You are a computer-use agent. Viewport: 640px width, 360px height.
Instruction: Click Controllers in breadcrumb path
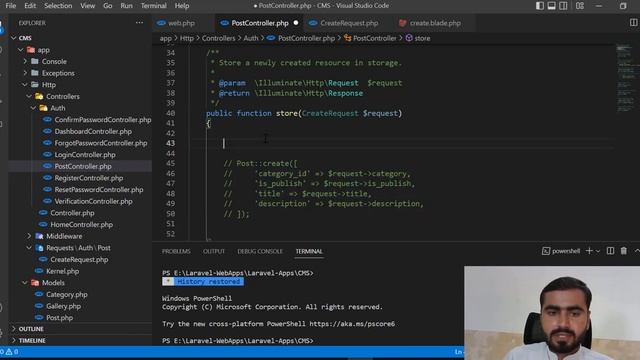(218, 38)
